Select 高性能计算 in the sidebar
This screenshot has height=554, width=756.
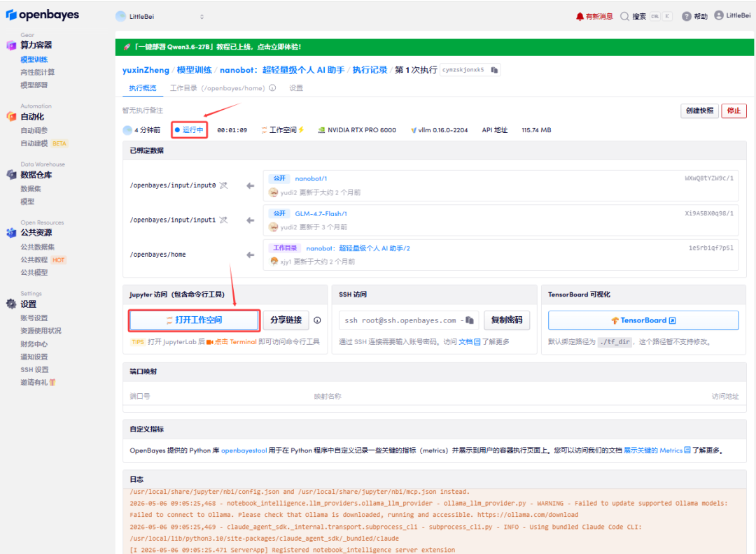37,72
